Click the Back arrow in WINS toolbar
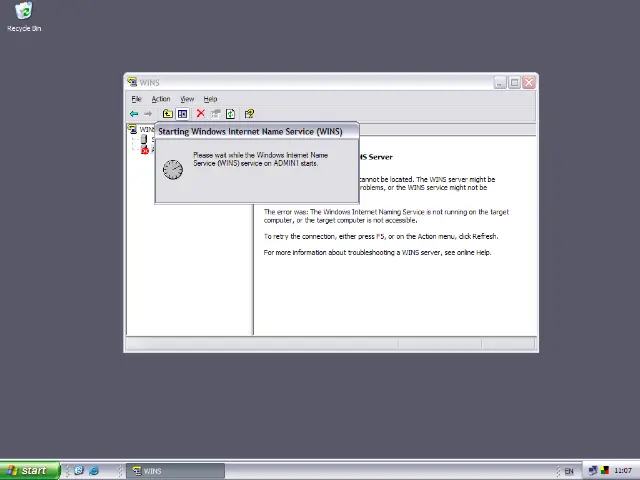This screenshot has height=480, width=640. [134, 114]
